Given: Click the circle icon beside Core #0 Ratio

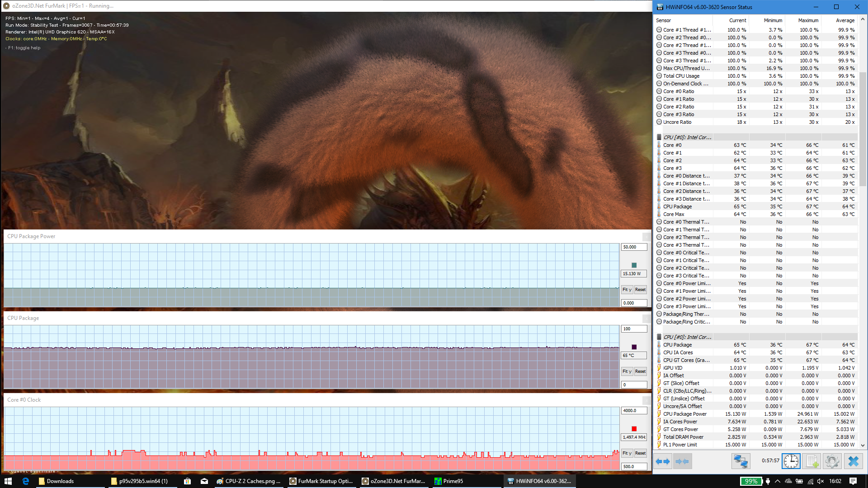Looking at the screenshot, I should (x=659, y=91).
